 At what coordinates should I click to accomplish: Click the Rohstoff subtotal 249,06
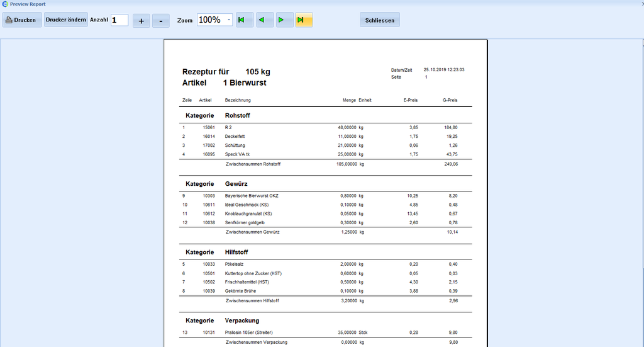pos(451,164)
